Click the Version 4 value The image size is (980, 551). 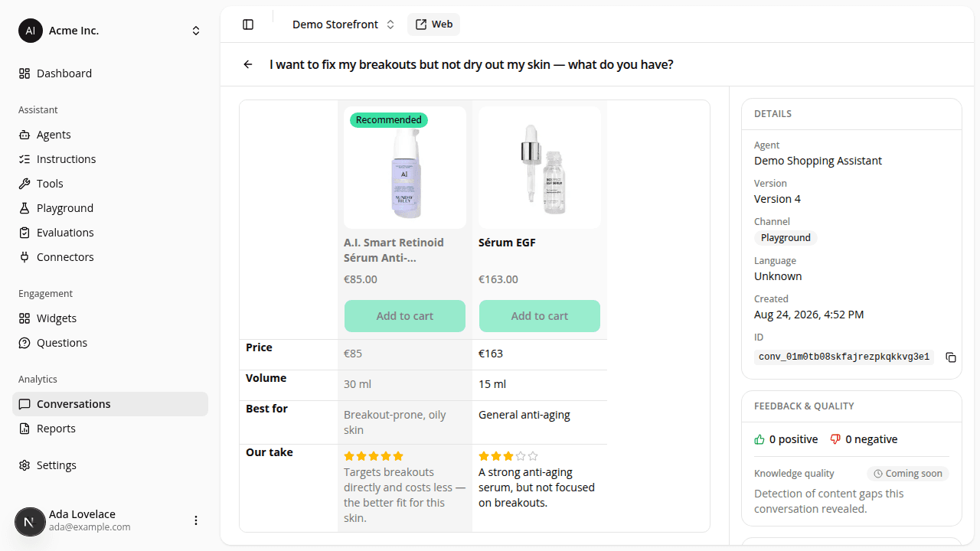[777, 199]
